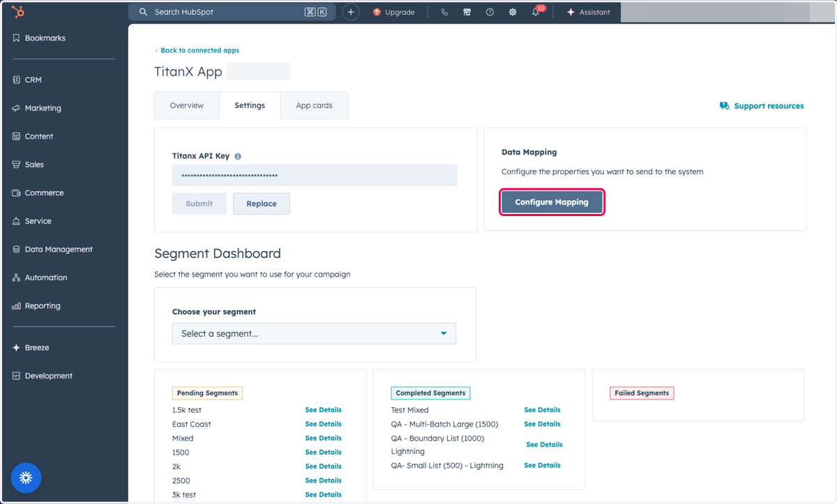Open the Breeze Assistant button

589,12
